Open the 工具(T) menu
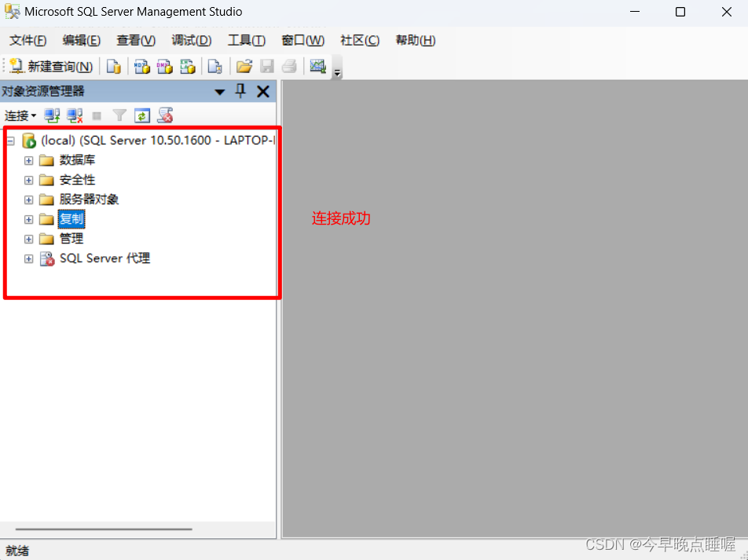This screenshot has height=560, width=748. [x=246, y=41]
